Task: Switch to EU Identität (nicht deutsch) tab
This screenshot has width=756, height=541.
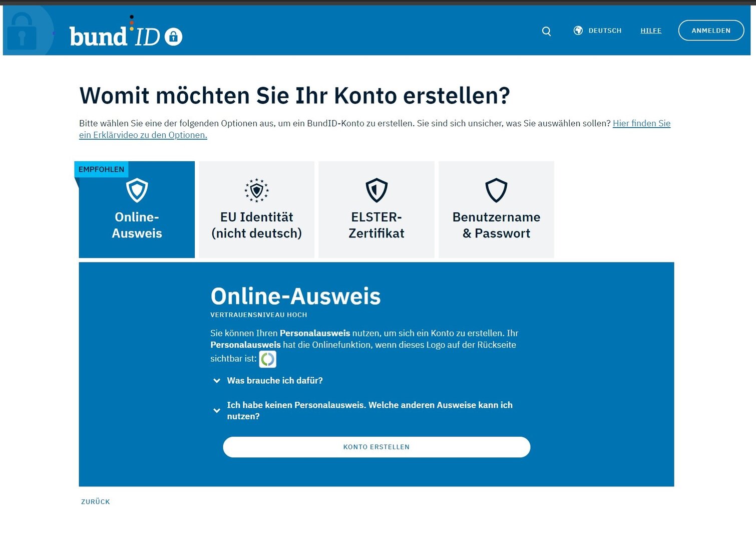Action: [x=256, y=225]
